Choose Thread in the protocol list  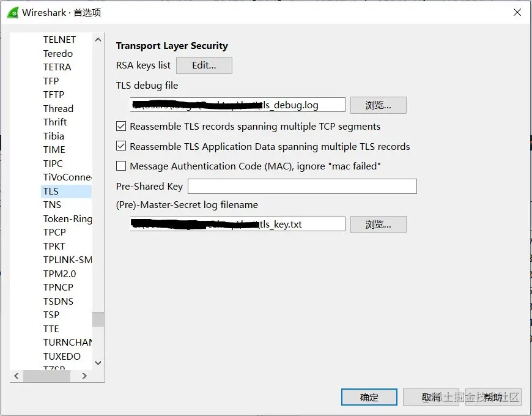click(x=58, y=108)
